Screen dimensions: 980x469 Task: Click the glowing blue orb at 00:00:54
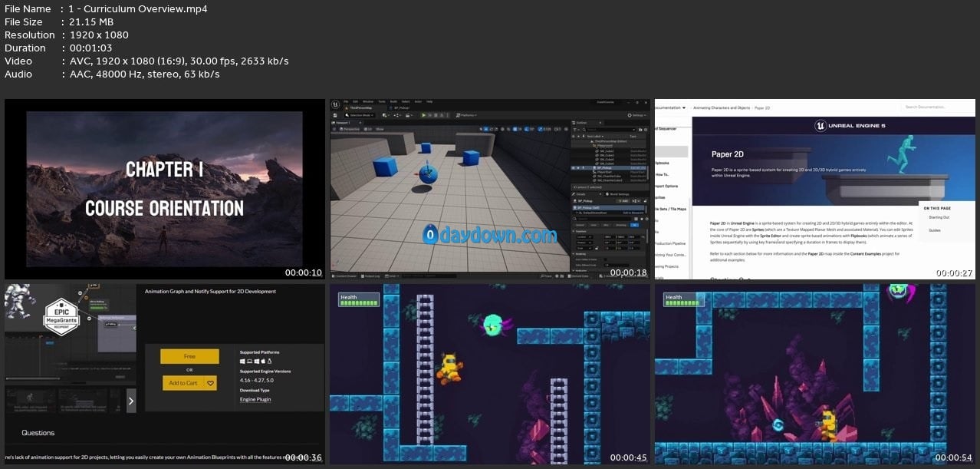point(778,425)
